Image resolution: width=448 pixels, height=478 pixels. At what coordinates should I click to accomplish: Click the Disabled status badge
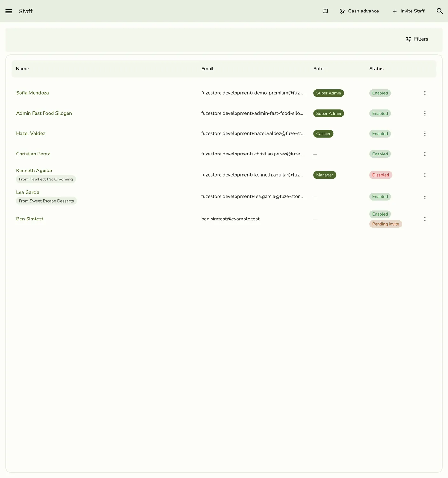[x=381, y=175]
